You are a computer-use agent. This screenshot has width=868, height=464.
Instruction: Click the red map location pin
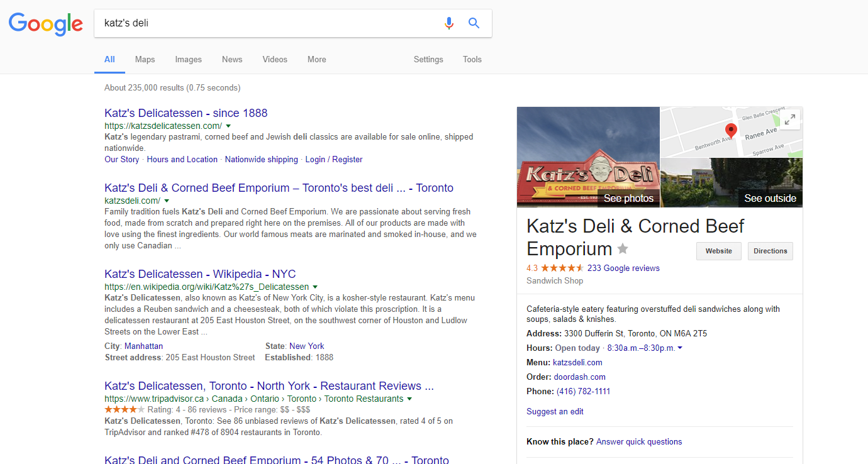click(731, 131)
